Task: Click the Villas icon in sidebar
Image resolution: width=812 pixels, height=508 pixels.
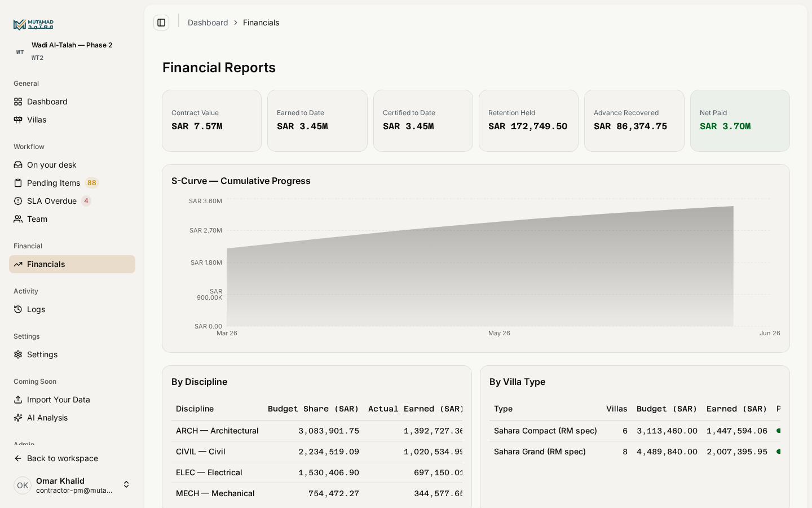Action: tap(18, 120)
